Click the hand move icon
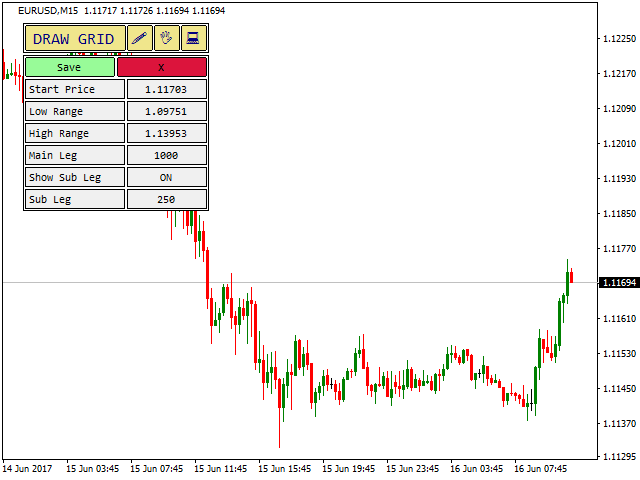 tap(167, 39)
